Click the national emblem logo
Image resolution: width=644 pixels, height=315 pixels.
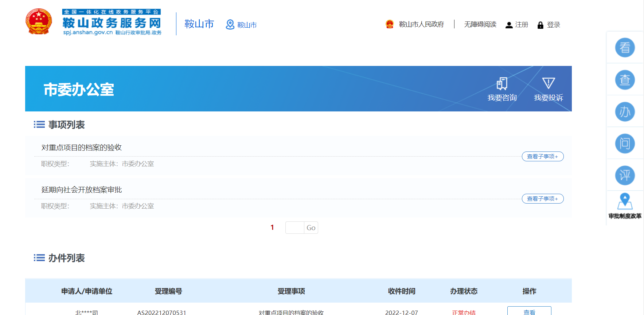pyautogui.click(x=39, y=22)
